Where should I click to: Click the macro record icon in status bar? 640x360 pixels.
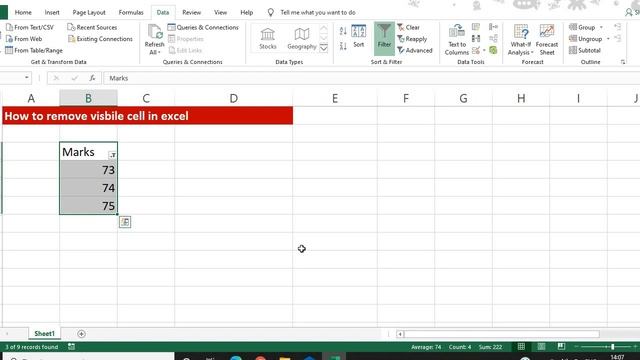[71, 347]
